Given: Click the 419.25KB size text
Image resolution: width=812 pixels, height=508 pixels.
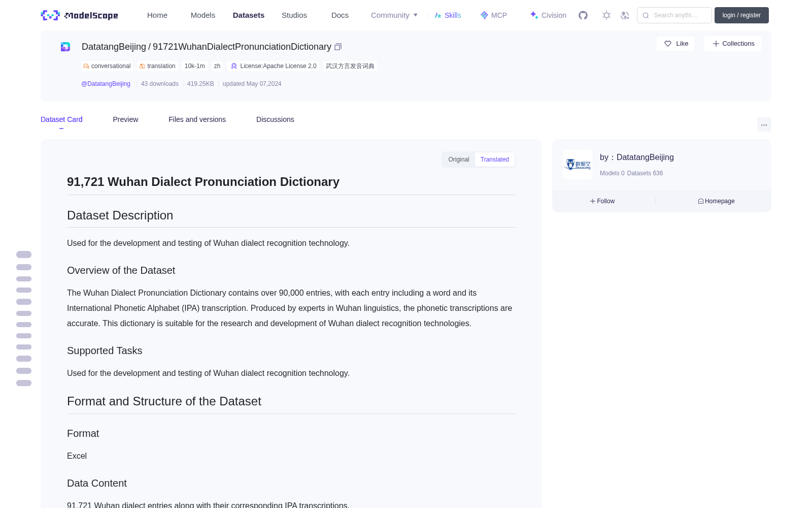Looking at the screenshot, I should (200, 84).
